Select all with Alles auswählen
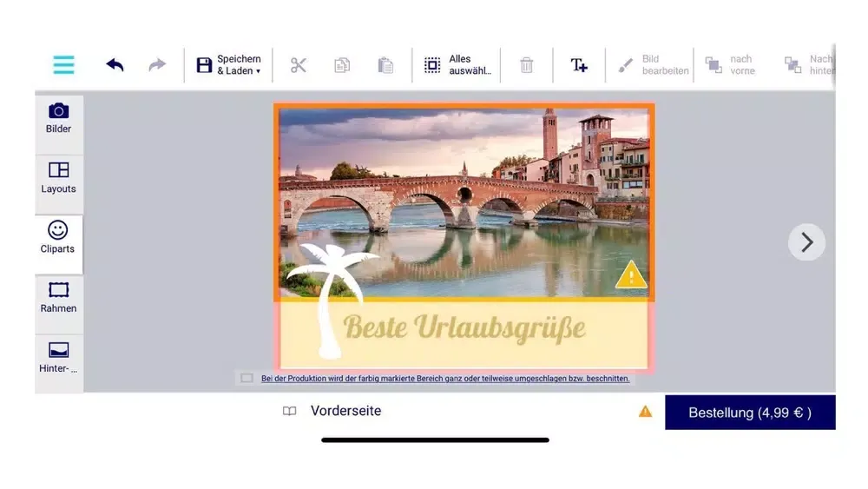Screen dimensions: 868x489 [457, 65]
